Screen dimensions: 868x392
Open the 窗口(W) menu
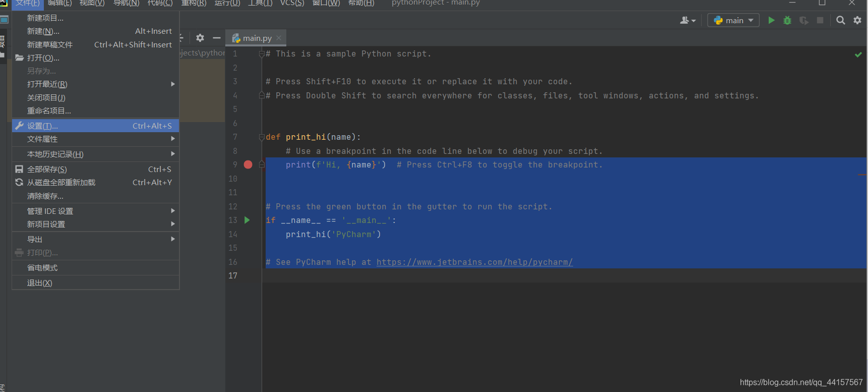point(326,3)
